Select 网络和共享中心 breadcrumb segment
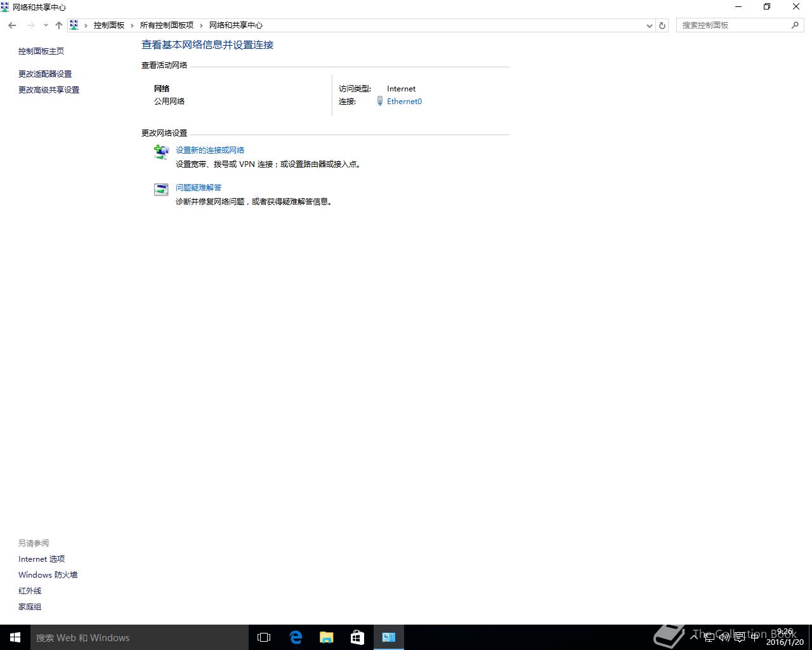Screen dimensions: 812x650 (x=236, y=25)
